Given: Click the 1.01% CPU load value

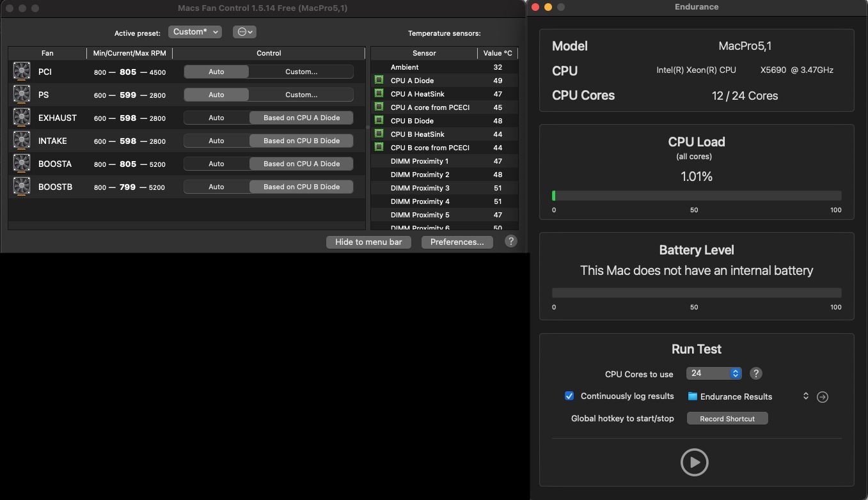Looking at the screenshot, I should pos(697,176).
